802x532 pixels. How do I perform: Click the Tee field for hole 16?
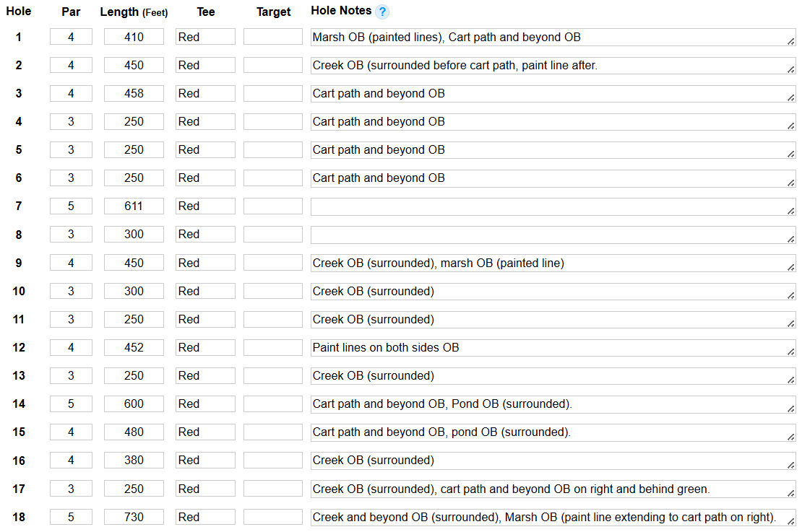tap(205, 461)
